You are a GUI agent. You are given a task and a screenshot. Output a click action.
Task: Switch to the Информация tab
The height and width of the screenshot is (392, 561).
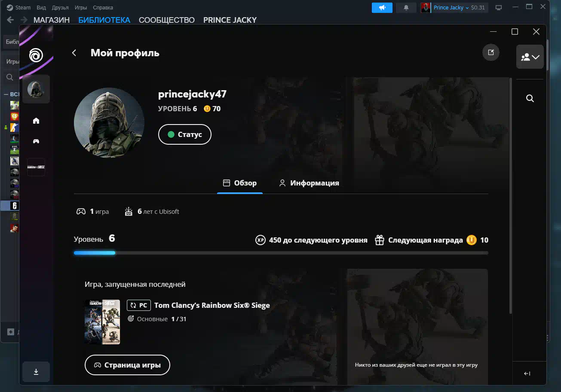tap(309, 183)
